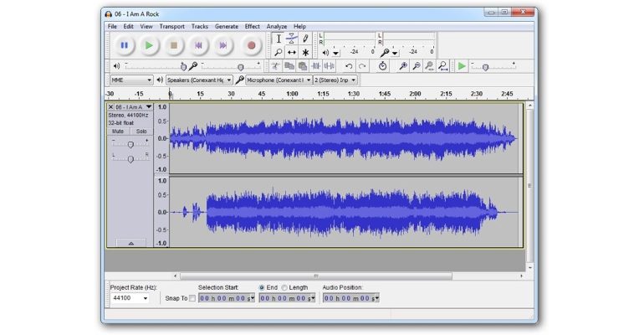Choose the Draw pencil tool
The width and height of the screenshot is (644, 335).
pos(305,39)
